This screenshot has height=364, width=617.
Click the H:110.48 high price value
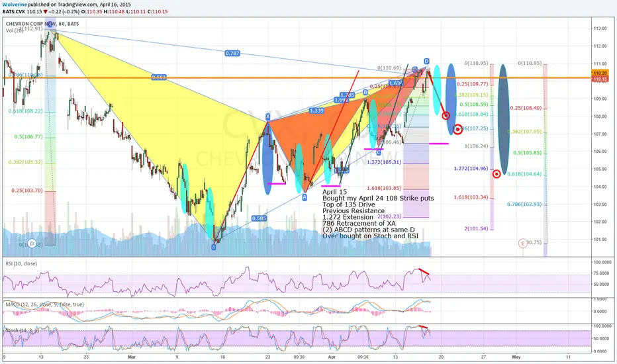(114, 11)
